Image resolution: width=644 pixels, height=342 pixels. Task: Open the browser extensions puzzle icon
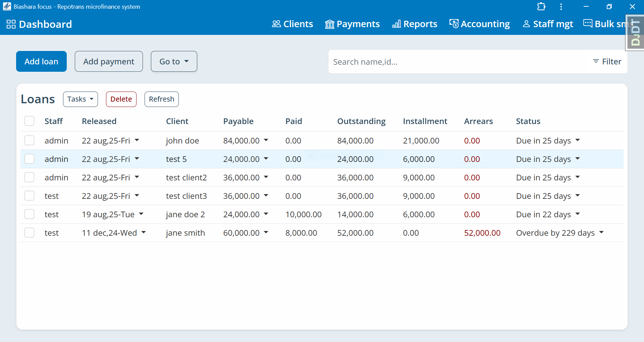coord(541,6)
